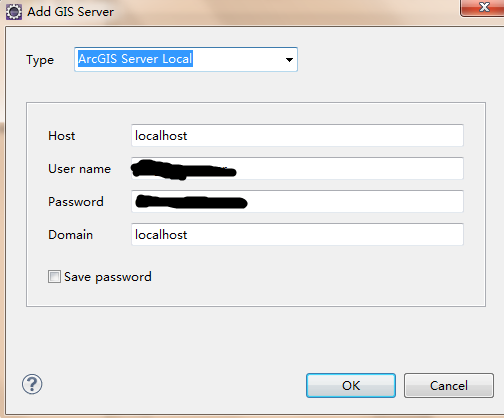Screen dimensions: 504x418
Task: Open the help question mark icon
Action: (32, 384)
